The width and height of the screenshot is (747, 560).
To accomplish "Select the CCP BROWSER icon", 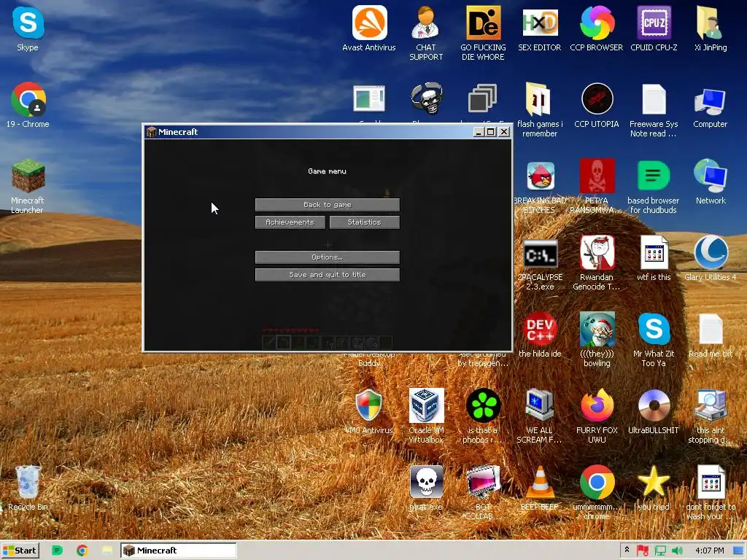I will 597,28.
